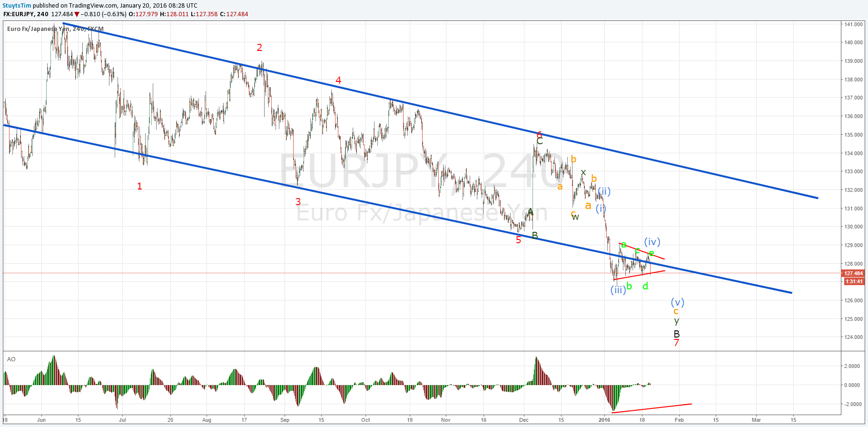Viewport: 868px width, 427px height.
Task: Click 141.000 on the price axis
Action: coord(854,24)
